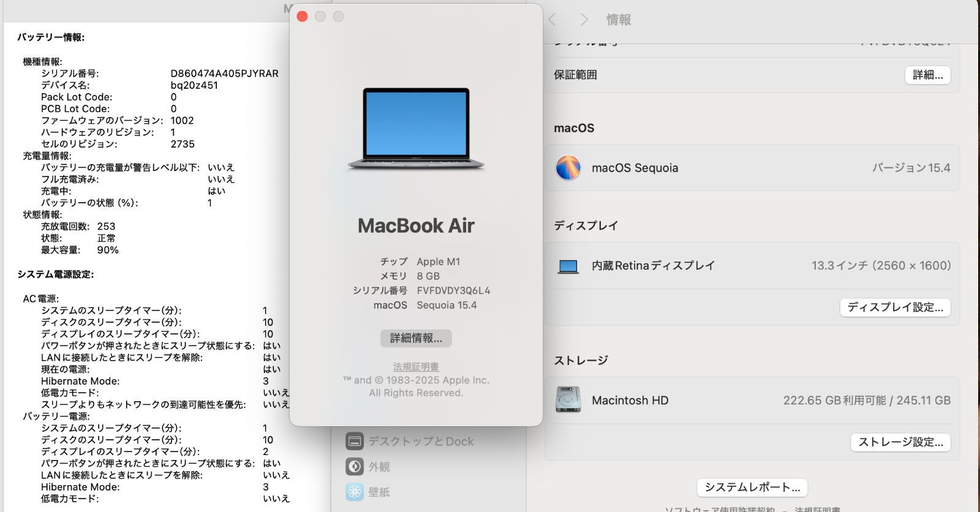Click the システム電源設定 heading

(x=56, y=274)
